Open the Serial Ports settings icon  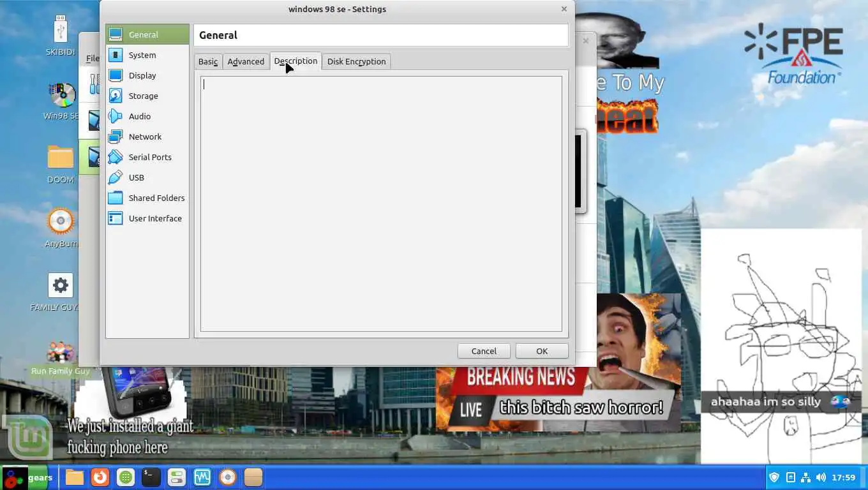coord(116,157)
